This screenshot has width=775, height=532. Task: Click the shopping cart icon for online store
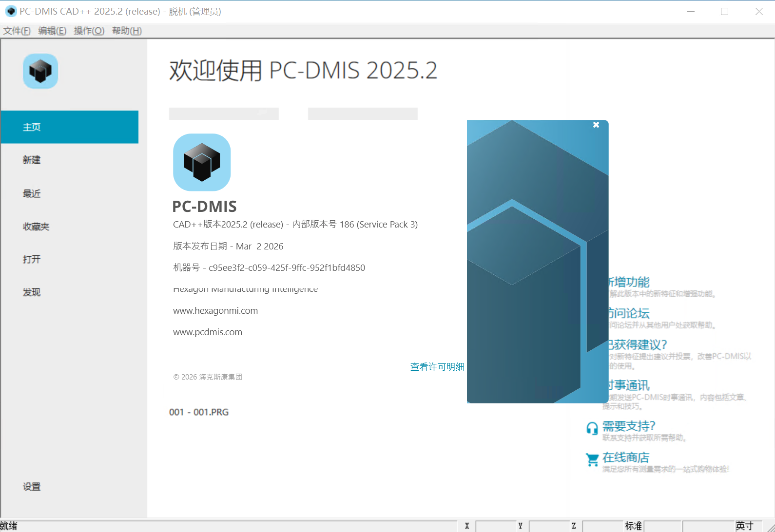click(x=592, y=459)
